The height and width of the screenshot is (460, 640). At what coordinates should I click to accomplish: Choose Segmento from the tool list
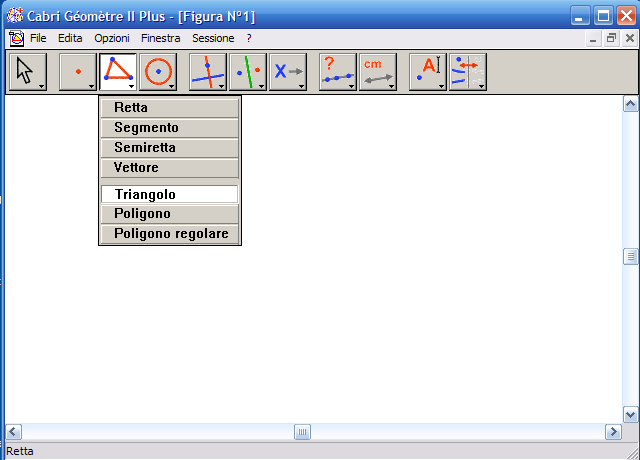click(x=170, y=128)
